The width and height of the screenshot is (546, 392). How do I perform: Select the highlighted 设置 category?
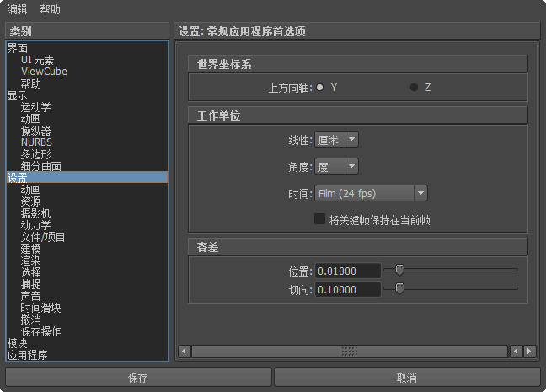(x=87, y=177)
